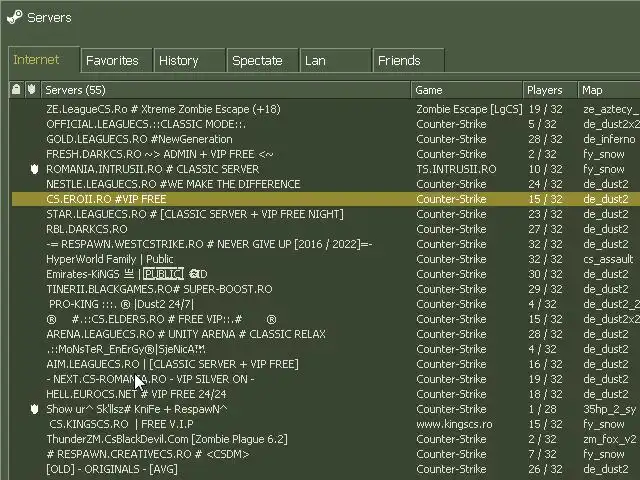
Task: Select FRESH.DARKCS.RO ADMIN + VIP FREE server
Action: tap(326, 154)
